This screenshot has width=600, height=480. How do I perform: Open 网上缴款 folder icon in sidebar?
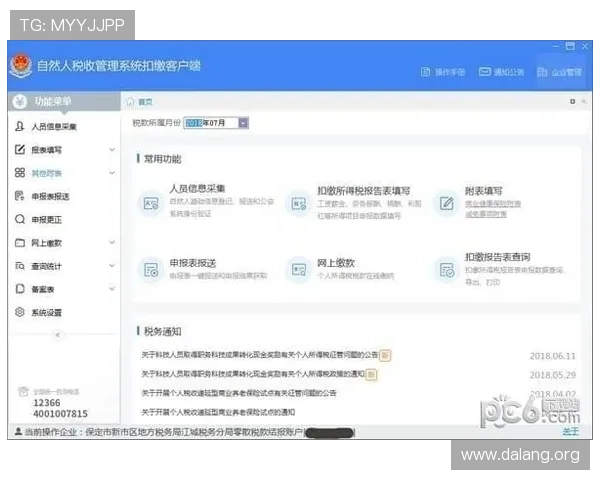[x=20, y=242]
